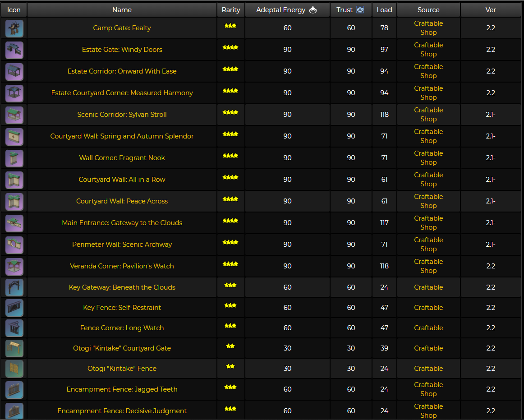Click the Trust icon in the column header

[360, 10]
